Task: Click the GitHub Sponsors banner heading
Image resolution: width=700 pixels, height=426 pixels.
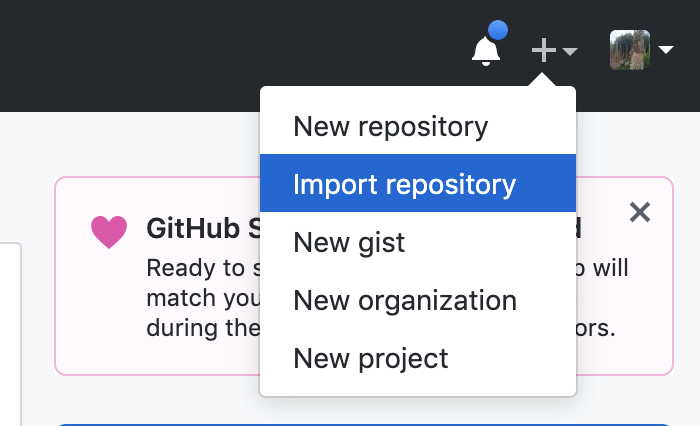Action: click(200, 229)
